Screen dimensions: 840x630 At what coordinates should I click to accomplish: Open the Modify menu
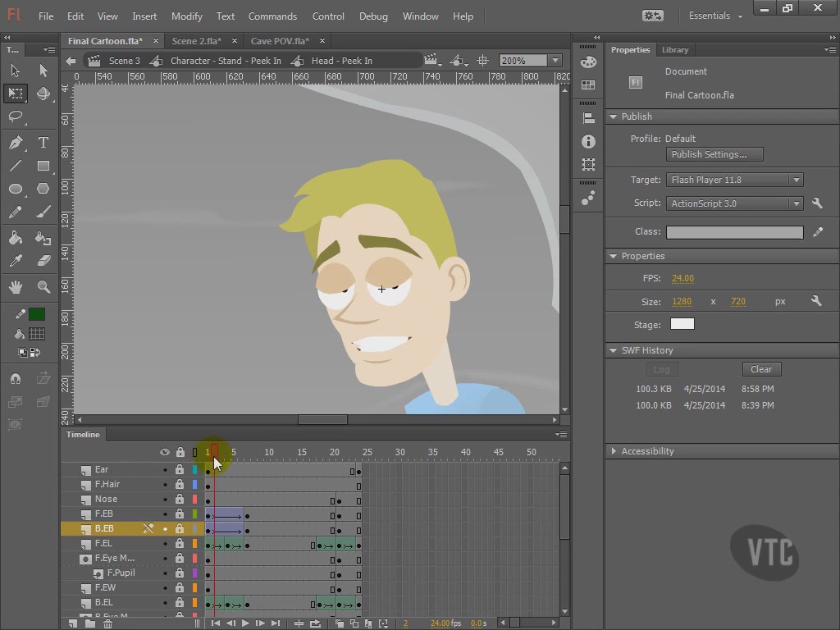[x=186, y=16]
